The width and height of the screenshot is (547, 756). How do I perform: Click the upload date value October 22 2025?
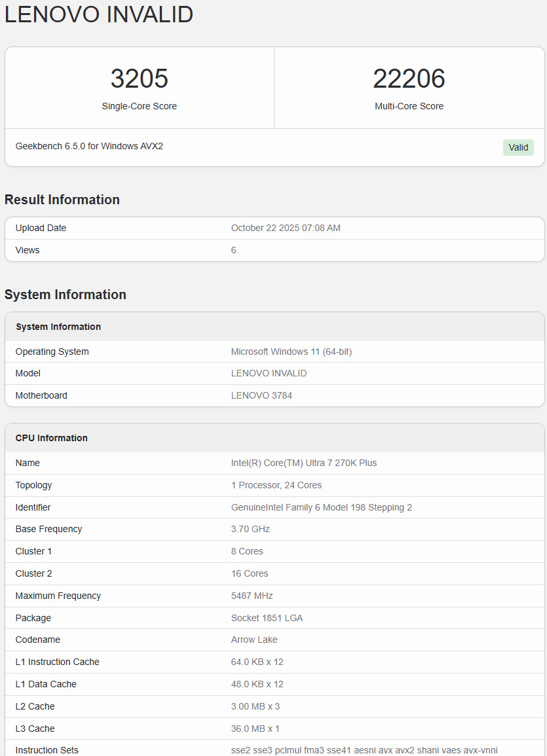click(286, 228)
